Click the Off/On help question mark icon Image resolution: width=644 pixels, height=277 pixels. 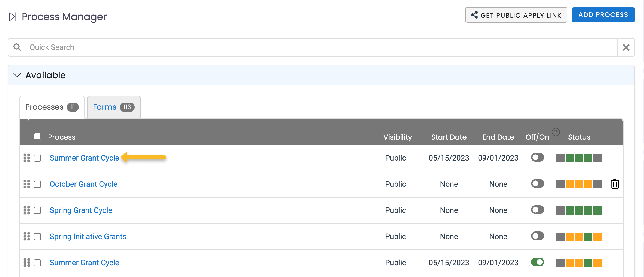pos(556,132)
